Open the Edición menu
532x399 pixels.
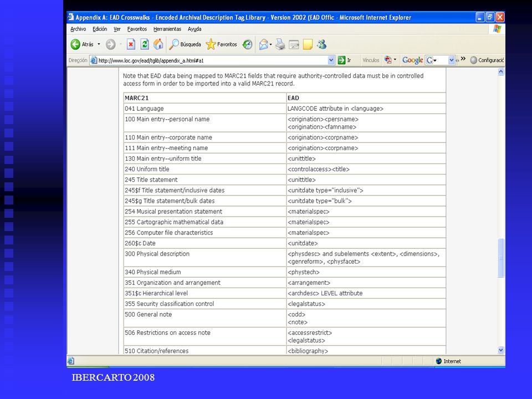100,29
